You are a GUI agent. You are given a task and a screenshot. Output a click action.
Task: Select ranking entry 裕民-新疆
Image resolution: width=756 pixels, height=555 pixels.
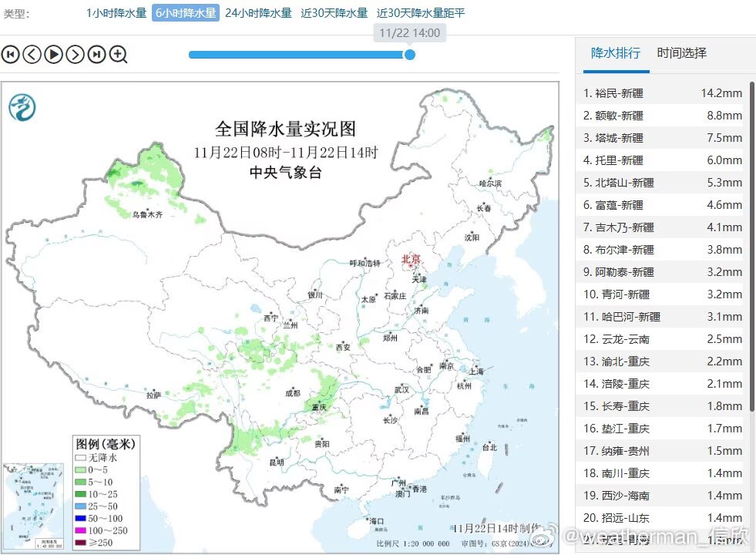pyautogui.click(x=661, y=93)
